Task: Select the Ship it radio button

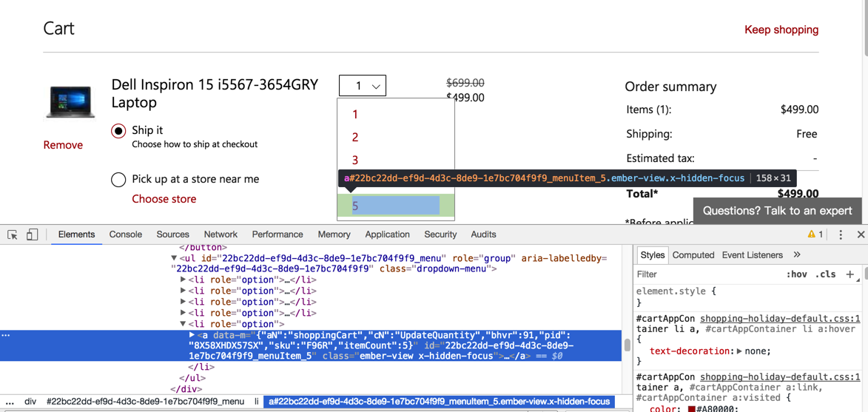Action: point(118,131)
